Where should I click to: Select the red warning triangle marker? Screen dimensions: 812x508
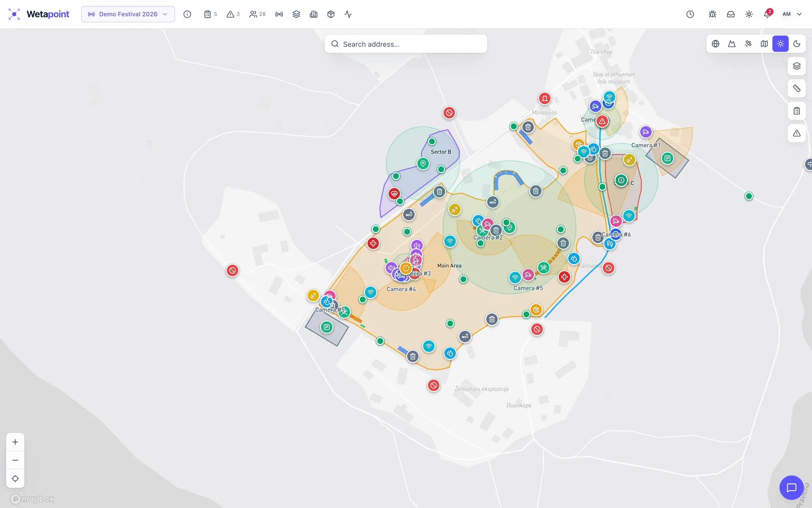point(602,121)
